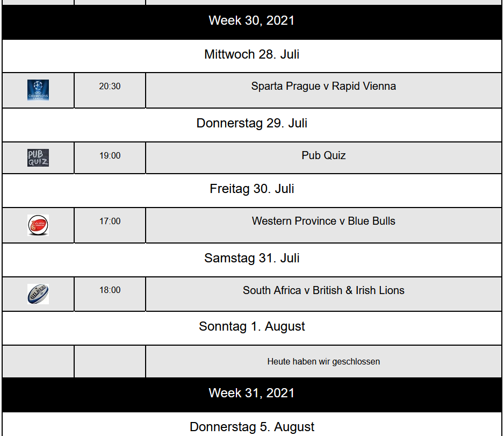Click the Champions League logo icon
This screenshot has width=504, height=436.
[x=38, y=90]
